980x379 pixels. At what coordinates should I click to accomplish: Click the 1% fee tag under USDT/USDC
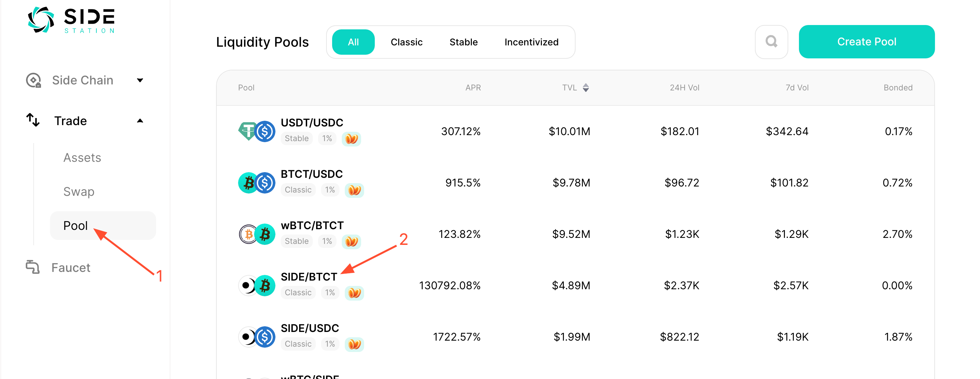pos(327,138)
